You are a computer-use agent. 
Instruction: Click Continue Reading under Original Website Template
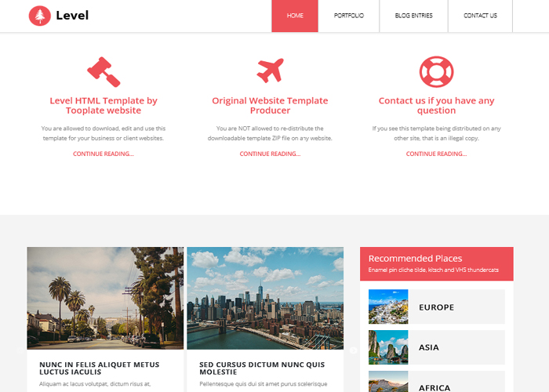click(270, 154)
